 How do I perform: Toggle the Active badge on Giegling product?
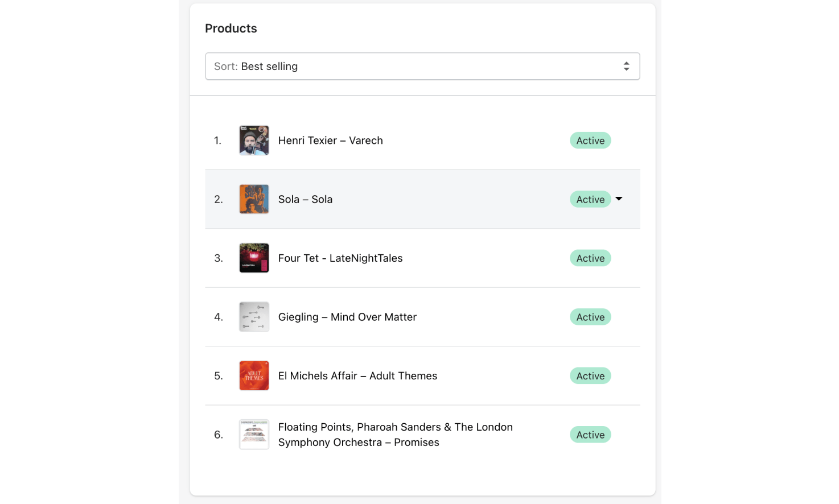click(x=590, y=317)
